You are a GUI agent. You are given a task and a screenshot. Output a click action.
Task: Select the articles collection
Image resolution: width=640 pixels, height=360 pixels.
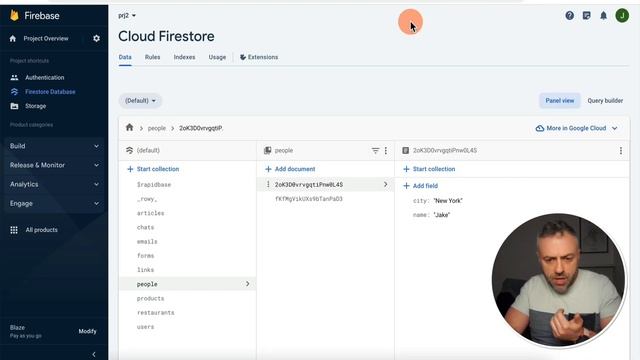coord(150,213)
